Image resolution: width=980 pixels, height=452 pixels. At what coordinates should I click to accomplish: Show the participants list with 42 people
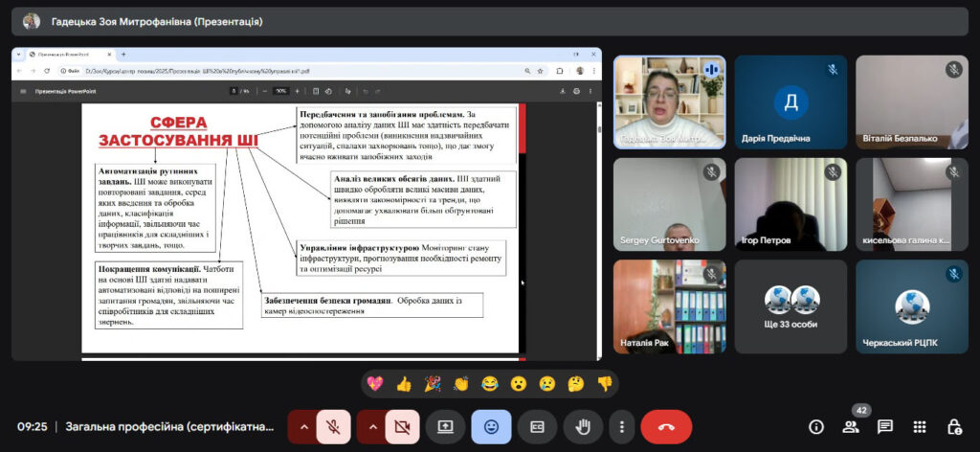(851, 427)
